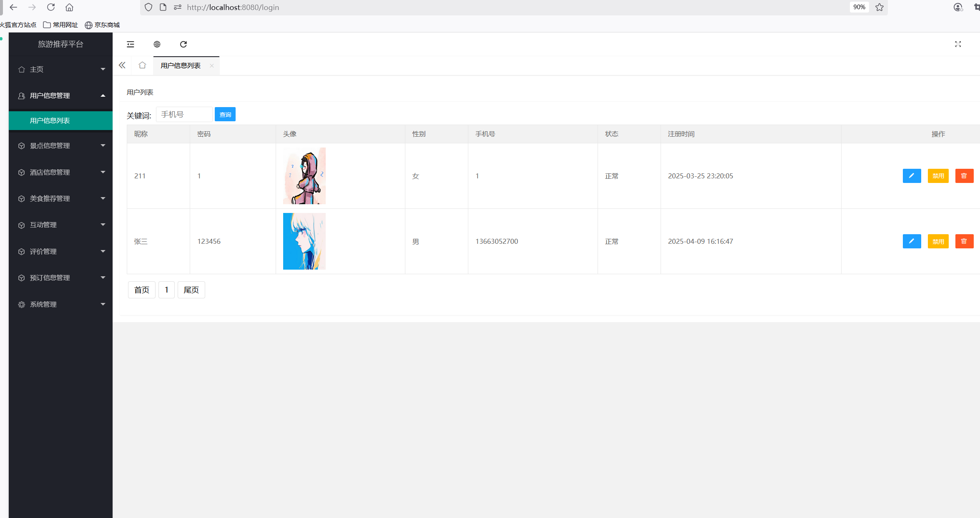Click the avatar thumbnail of 张三

click(304, 241)
